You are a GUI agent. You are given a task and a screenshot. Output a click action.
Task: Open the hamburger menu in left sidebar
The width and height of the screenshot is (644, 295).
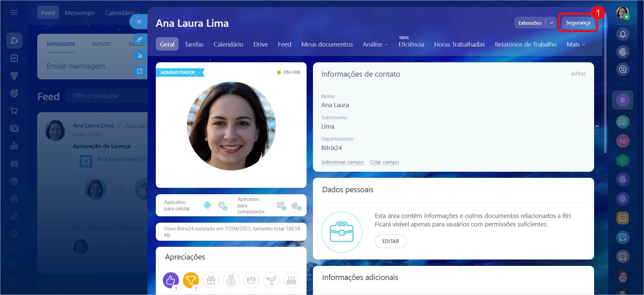(x=14, y=12)
